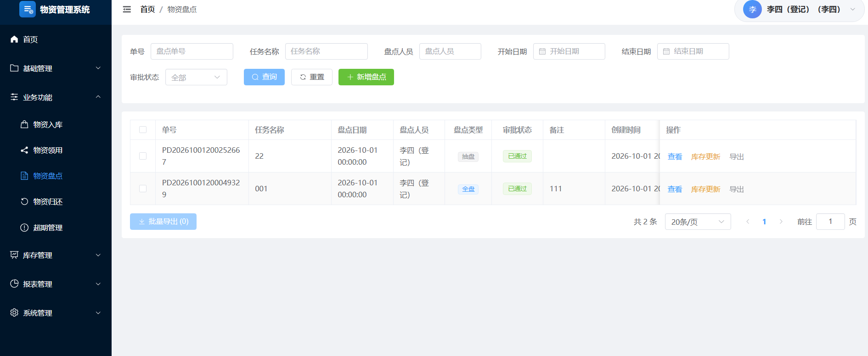868x356 pixels.
Task: Open the 物资入库 menu item
Action: pyautogui.click(x=56, y=124)
